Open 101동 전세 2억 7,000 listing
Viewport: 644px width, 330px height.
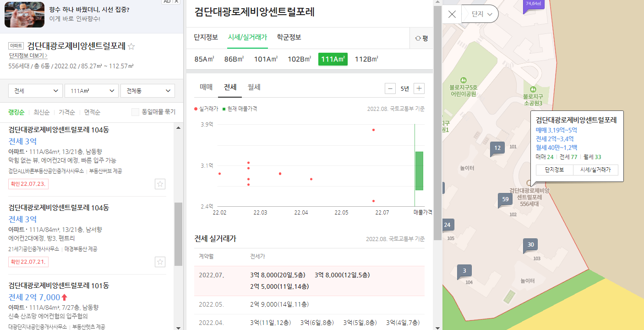[87, 305]
